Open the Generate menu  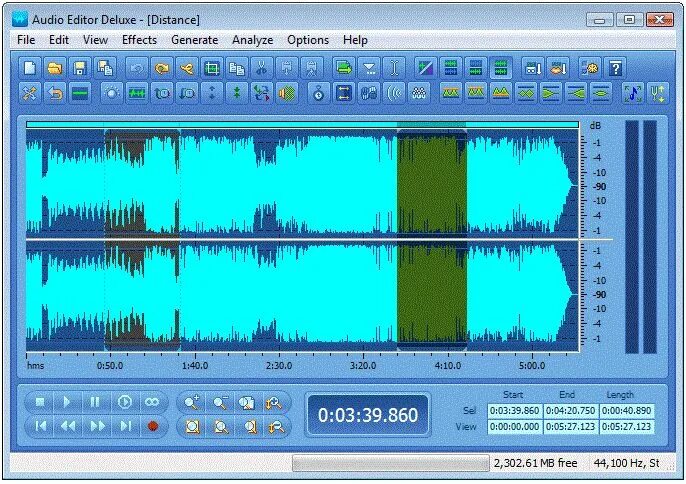pyautogui.click(x=194, y=40)
